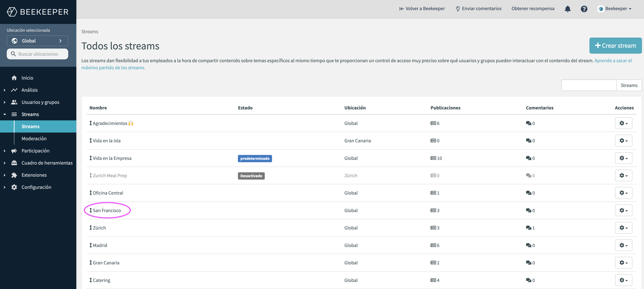The height and width of the screenshot is (289, 644).
Task: Click the Nombre column header
Action: (98, 108)
